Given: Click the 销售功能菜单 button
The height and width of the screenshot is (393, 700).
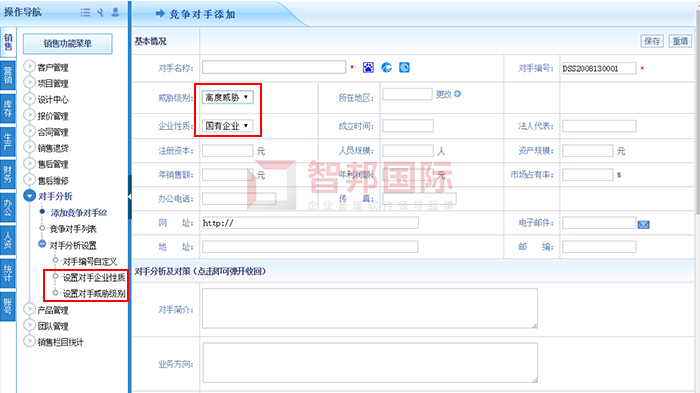Looking at the screenshot, I should [67, 44].
